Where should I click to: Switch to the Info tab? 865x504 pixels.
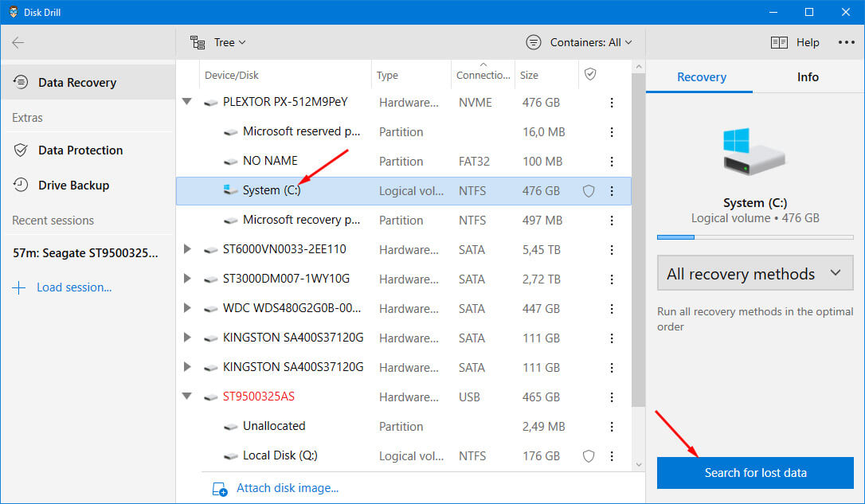(x=808, y=77)
